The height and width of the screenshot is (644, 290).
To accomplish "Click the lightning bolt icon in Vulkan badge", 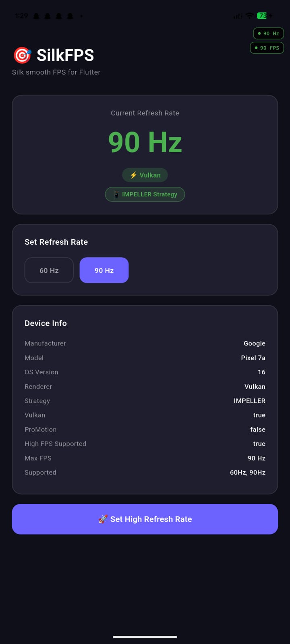I will coord(133,175).
